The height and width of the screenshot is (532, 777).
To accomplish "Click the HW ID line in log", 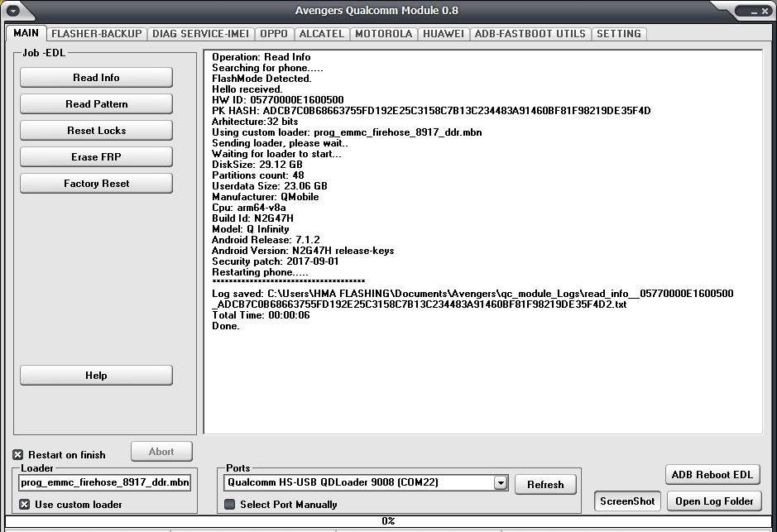I will pyautogui.click(x=277, y=100).
